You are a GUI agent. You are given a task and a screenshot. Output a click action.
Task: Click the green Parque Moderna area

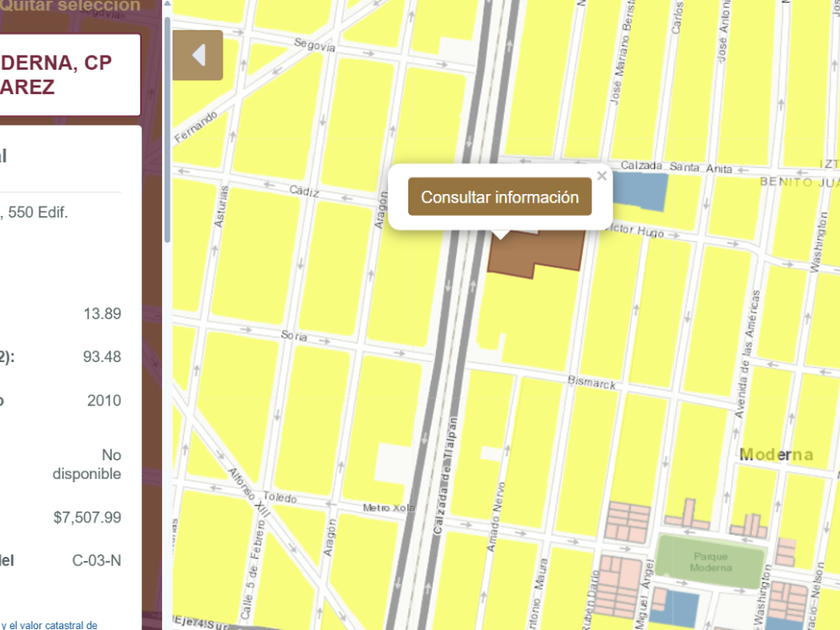(x=710, y=560)
